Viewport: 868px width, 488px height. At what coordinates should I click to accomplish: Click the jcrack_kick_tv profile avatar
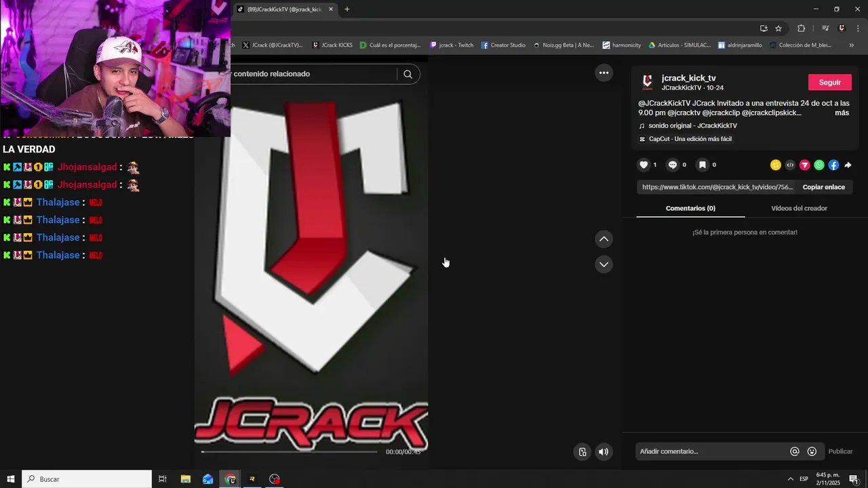[x=647, y=82]
